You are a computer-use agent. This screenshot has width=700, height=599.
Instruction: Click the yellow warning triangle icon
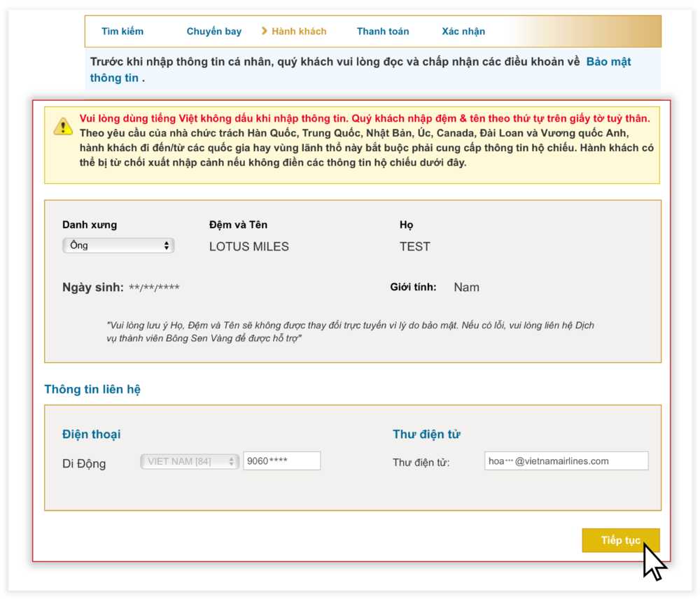click(x=62, y=127)
